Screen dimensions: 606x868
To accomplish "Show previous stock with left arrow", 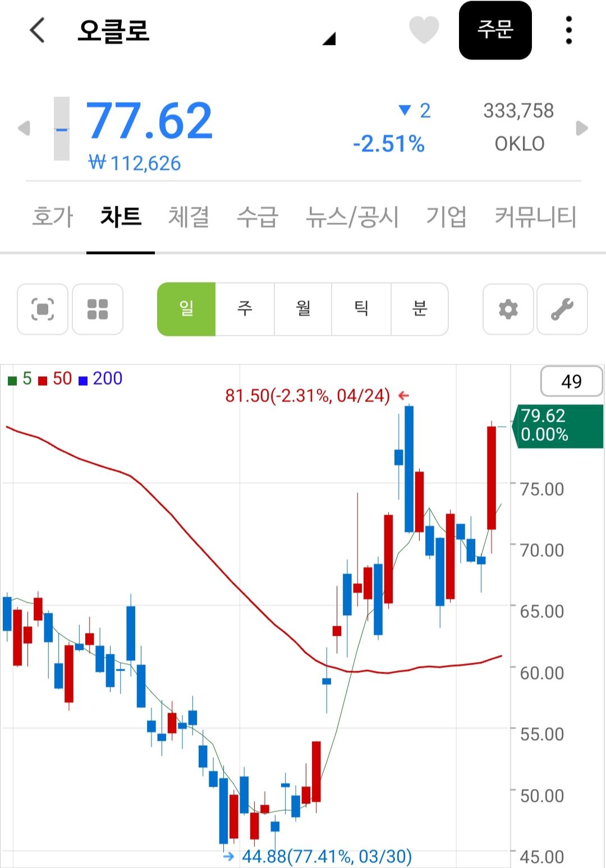I will pyautogui.click(x=24, y=128).
